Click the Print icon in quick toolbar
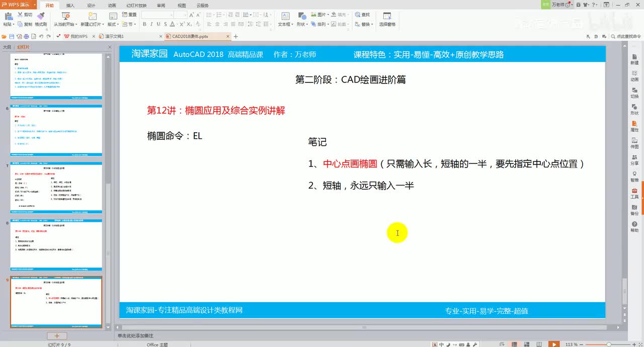The height and width of the screenshot is (347, 644). (26, 36)
